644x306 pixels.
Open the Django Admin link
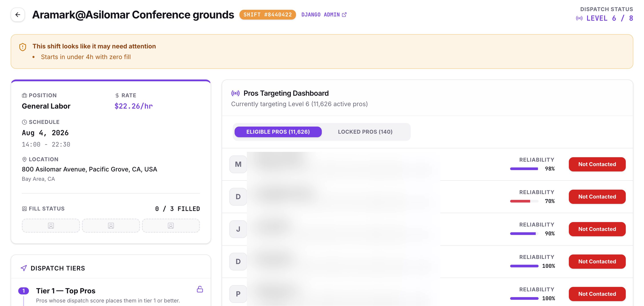pyautogui.click(x=324, y=15)
